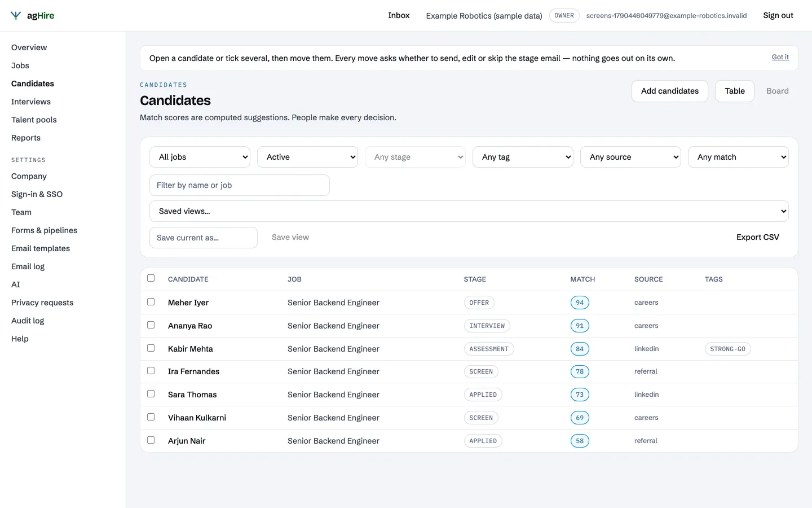
Task: Open the Privacy requests page
Action: tap(42, 303)
